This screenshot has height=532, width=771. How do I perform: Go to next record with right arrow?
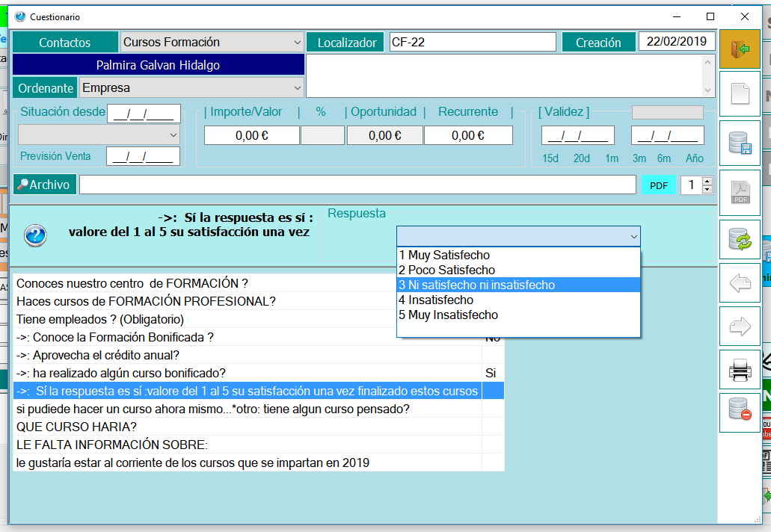click(740, 327)
